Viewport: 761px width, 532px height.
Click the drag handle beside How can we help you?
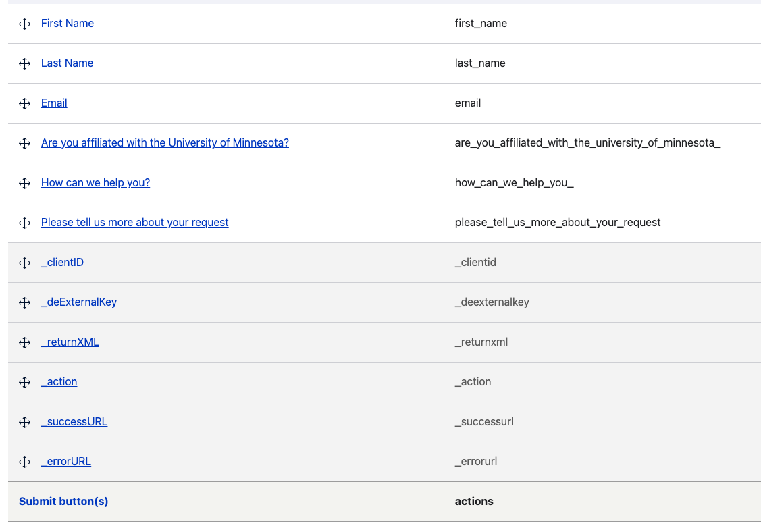tap(25, 183)
